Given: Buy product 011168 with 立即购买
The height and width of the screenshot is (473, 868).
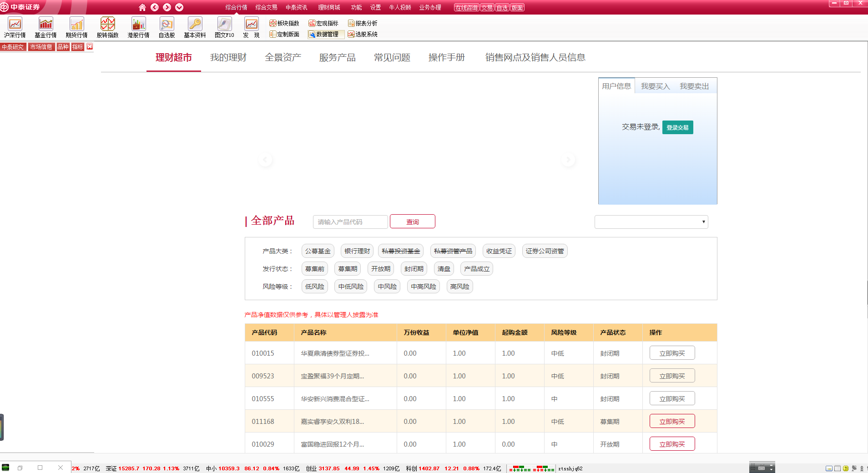Looking at the screenshot, I should (x=672, y=421).
